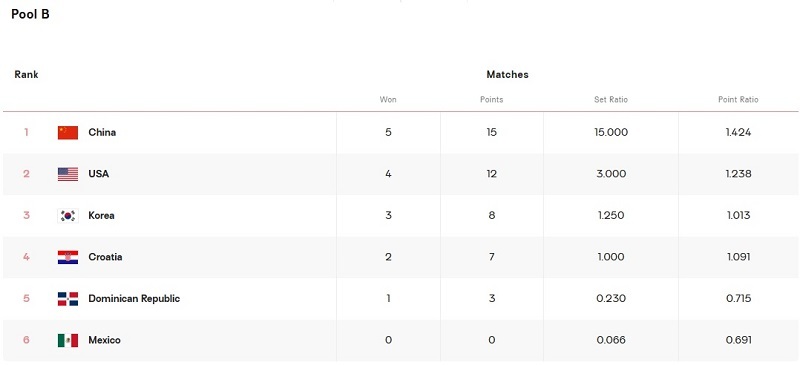The width and height of the screenshot is (800, 365).
Task: Select the Mexico team name
Action: (x=105, y=340)
